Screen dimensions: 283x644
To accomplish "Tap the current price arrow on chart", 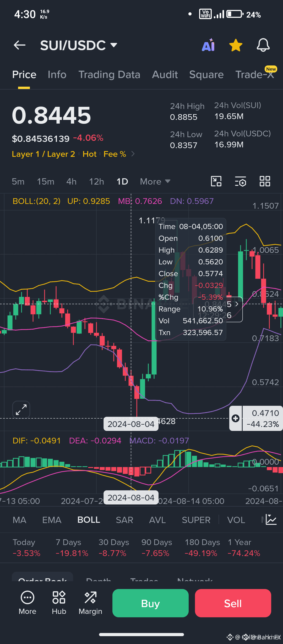I will point(237,304).
